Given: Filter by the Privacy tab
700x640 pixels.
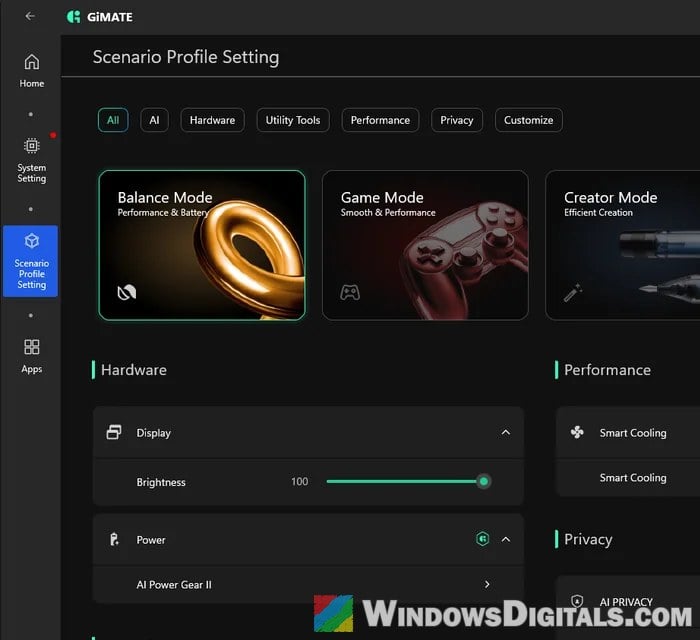Looking at the screenshot, I should [457, 120].
